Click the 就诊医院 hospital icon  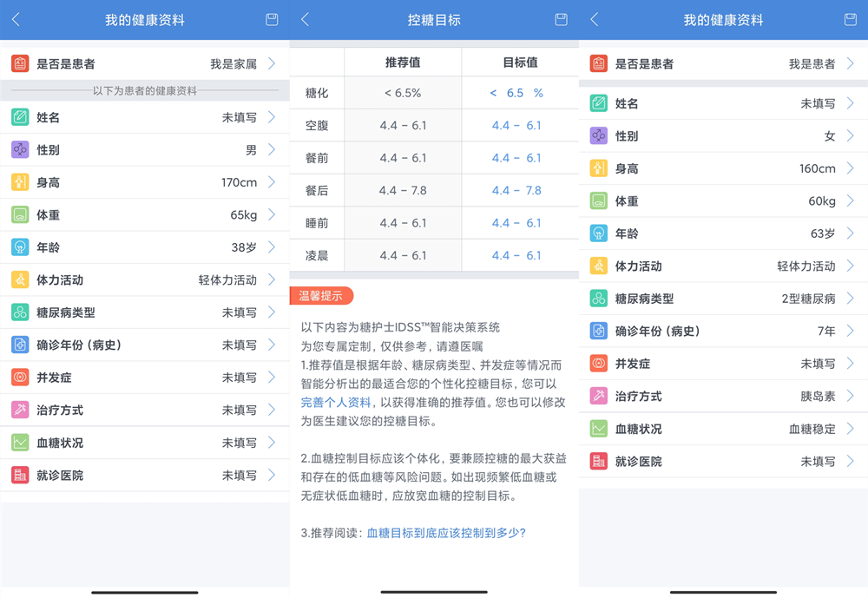click(19, 475)
